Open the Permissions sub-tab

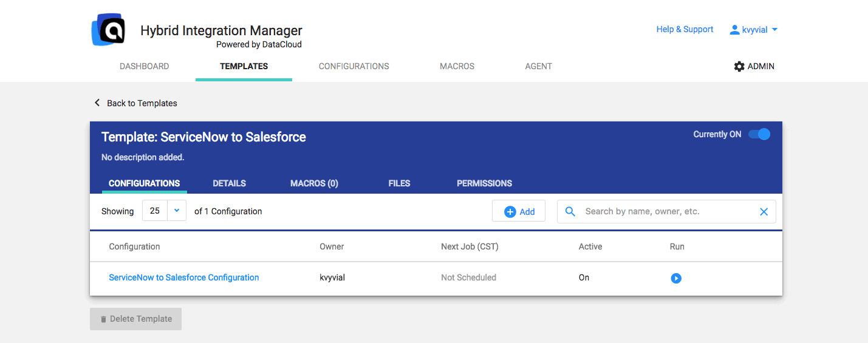484,183
